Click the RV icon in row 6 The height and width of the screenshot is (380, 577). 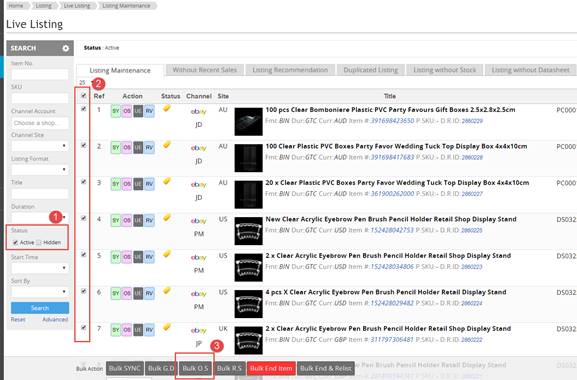(149, 293)
